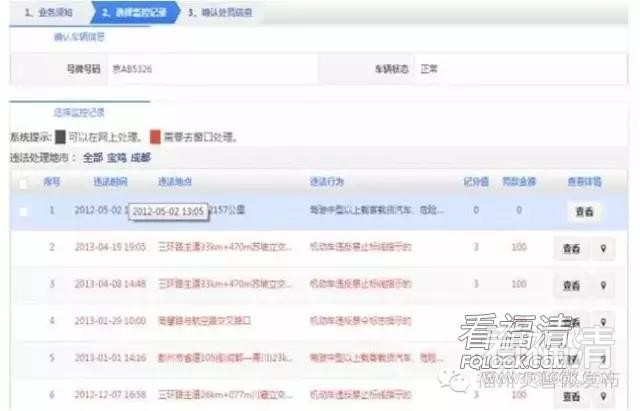This screenshot has height=411, width=640.
Task: Click the sequence number 6 in sixth row
Action: coord(52,395)
